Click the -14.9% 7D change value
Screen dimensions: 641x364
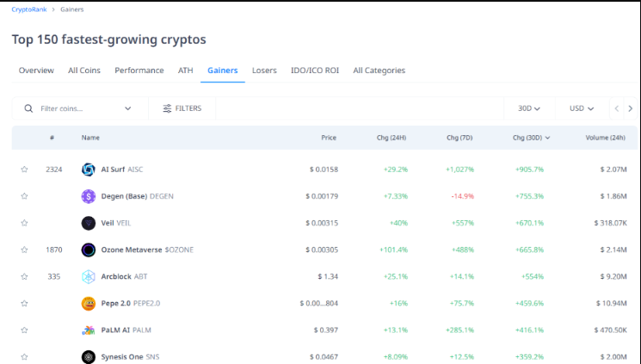pyautogui.click(x=462, y=196)
